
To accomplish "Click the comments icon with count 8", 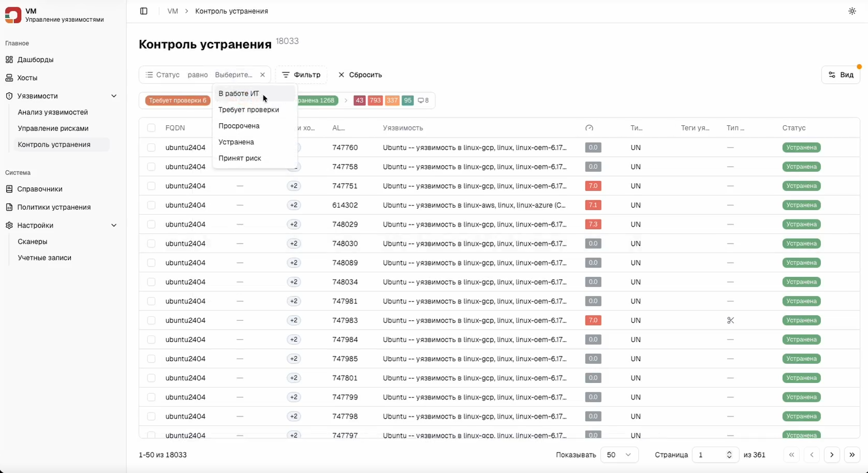I will click(x=423, y=100).
